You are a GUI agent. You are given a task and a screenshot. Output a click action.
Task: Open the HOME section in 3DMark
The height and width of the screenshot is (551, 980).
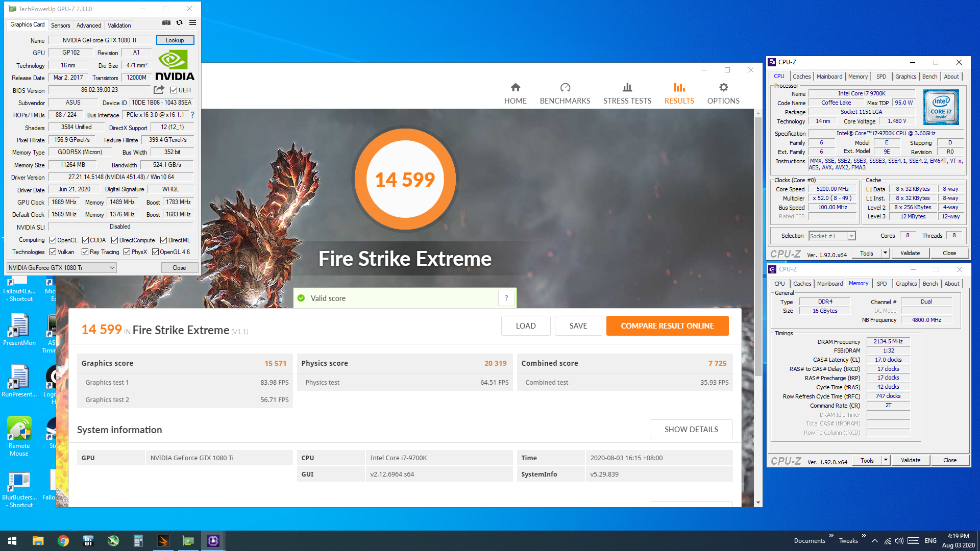[516, 93]
